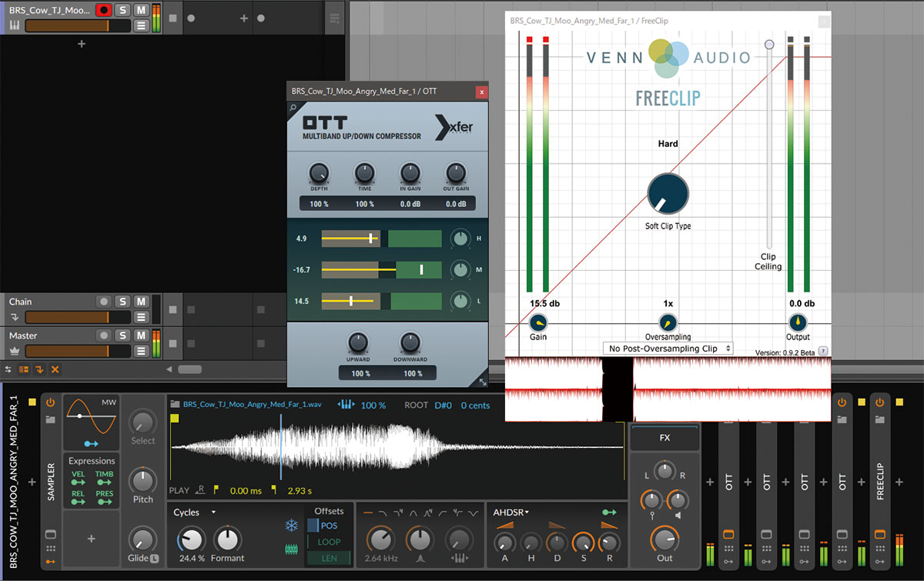This screenshot has width=924, height=581.
Task: Click the 100 % waveform zoom value
Action: tap(373, 405)
